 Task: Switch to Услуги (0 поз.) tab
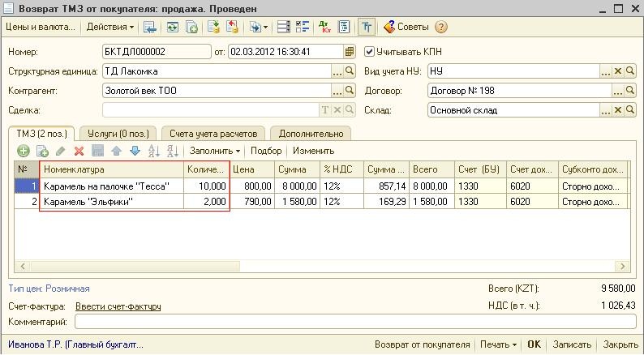pyautogui.click(x=117, y=133)
